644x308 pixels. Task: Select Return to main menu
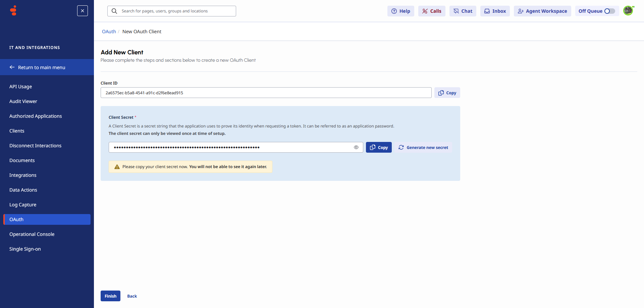42,67
